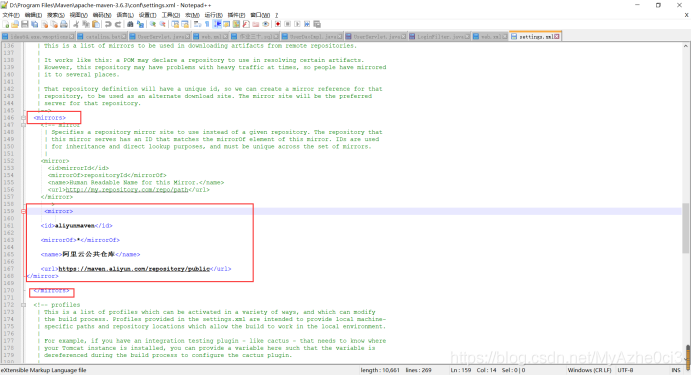
Task: Collapse the profiles comment fold at line 172
Action: point(23,305)
